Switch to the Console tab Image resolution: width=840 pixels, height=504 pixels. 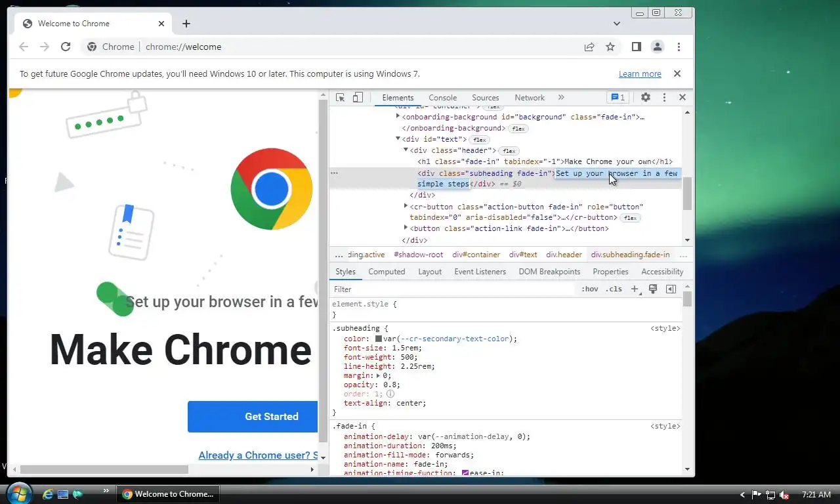point(443,97)
